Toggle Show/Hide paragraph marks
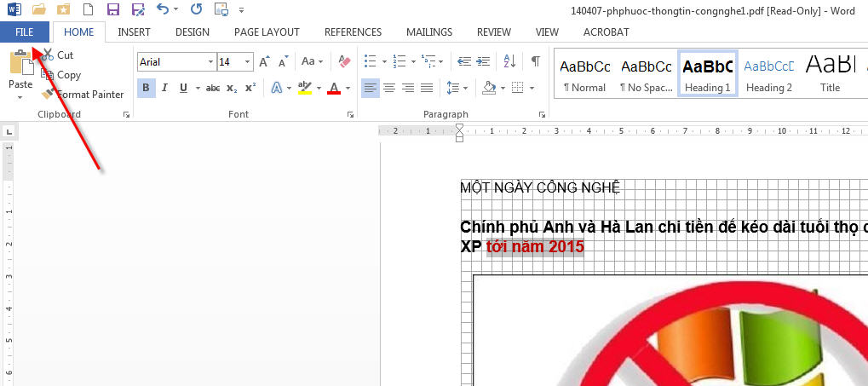This screenshot has width=868, height=386. [536, 61]
